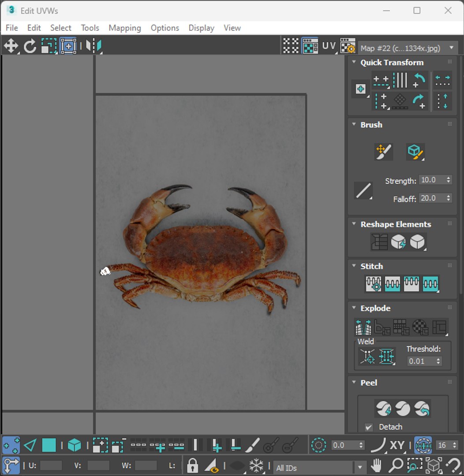Enable Edge sub-object mode
Viewport: 464px width, 476px height.
click(x=30, y=445)
